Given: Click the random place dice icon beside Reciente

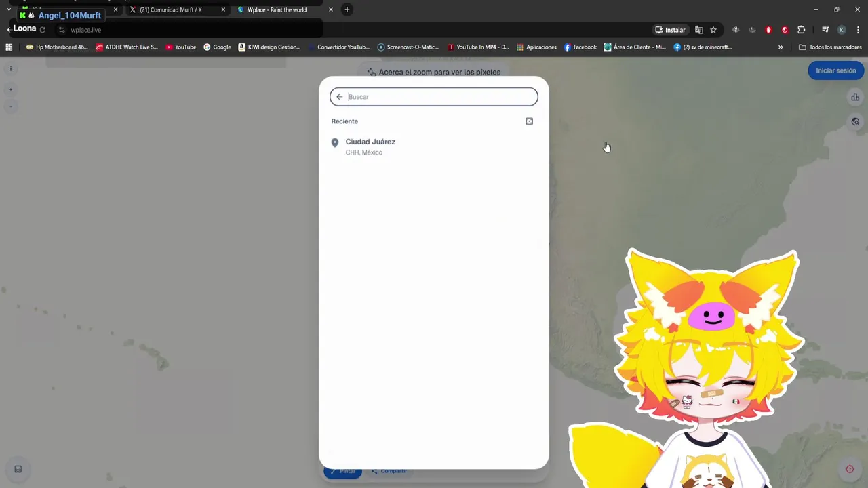Looking at the screenshot, I should tap(530, 121).
